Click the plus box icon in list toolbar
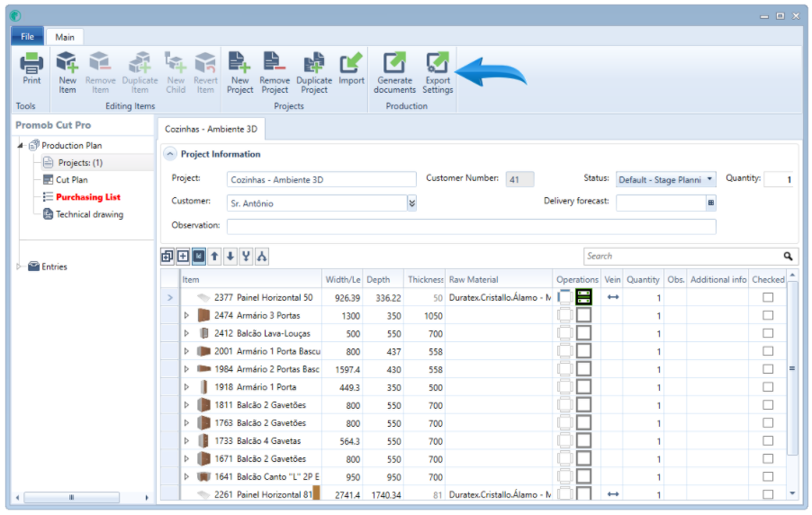 pyautogui.click(x=183, y=256)
